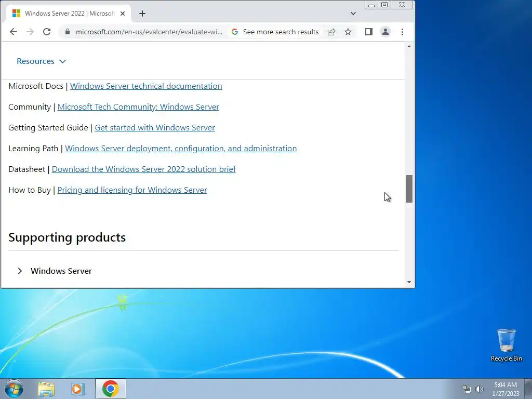Image resolution: width=532 pixels, height=399 pixels.
Task: Reload the current page
Action: pyautogui.click(x=47, y=32)
